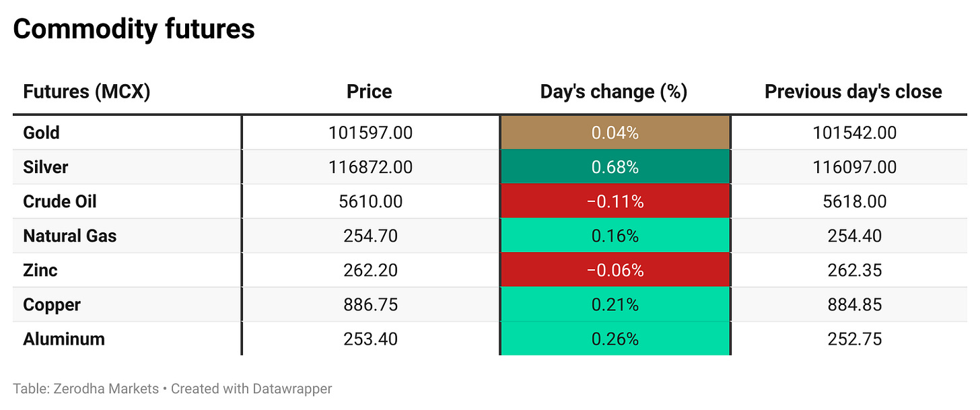
Task: Select the Natural Gas row label
Action: pyautogui.click(x=69, y=236)
